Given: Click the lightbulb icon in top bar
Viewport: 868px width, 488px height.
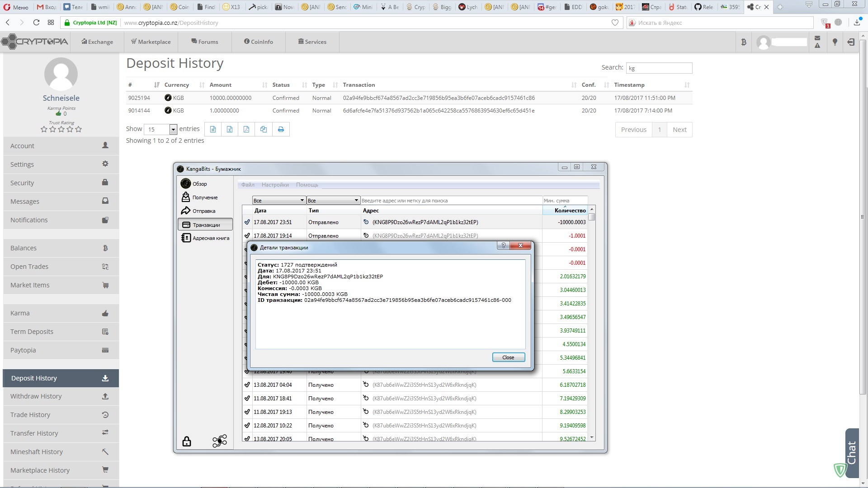Looking at the screenshot, I should pos(835,42).
